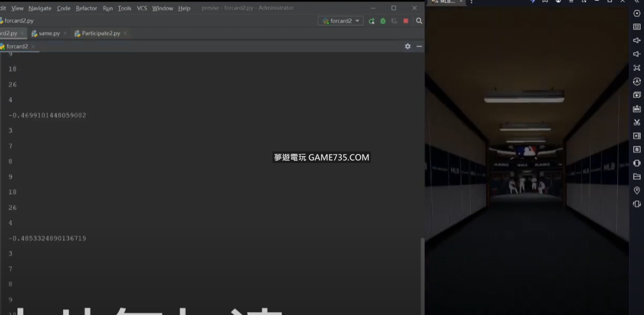The image size is (644, 315).
Task: Switch to the Participate2.py editor tab
Action: click(100, 33)
